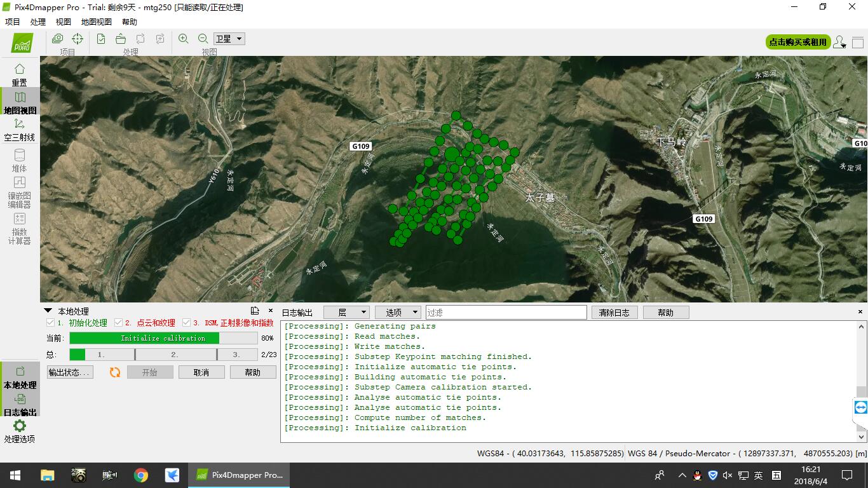Open the 地图视图 menu

(x=97, y=22)
